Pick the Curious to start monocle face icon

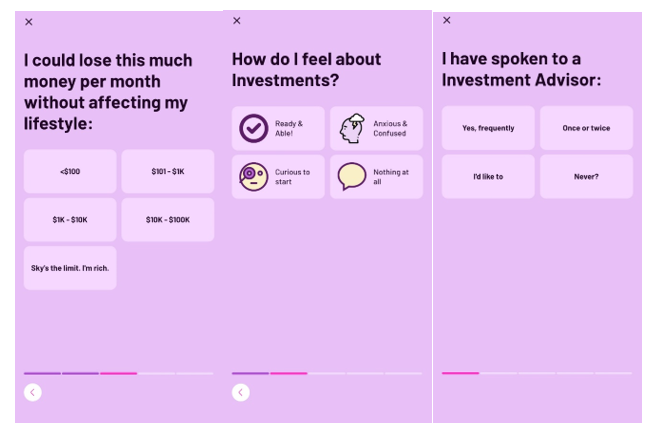(254, 177)
